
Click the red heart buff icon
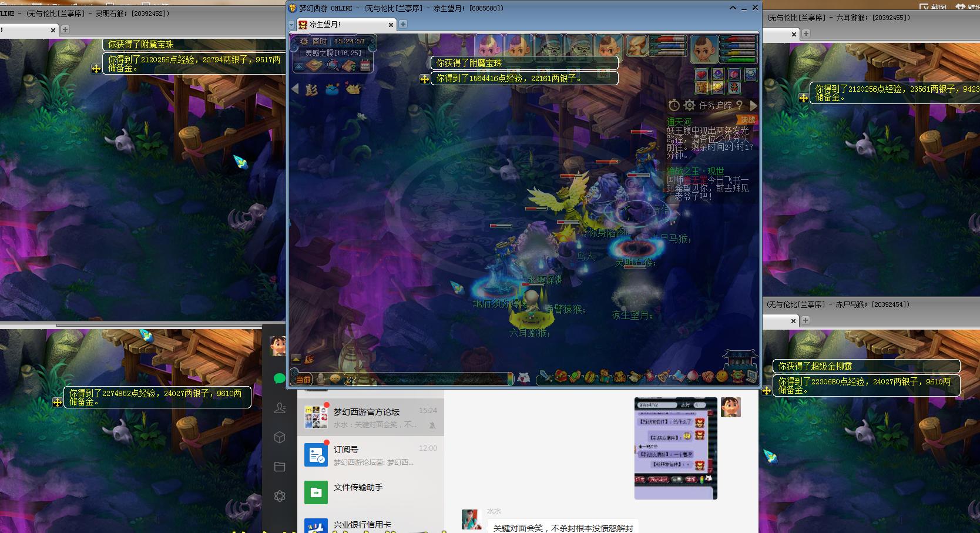(702, 75)
